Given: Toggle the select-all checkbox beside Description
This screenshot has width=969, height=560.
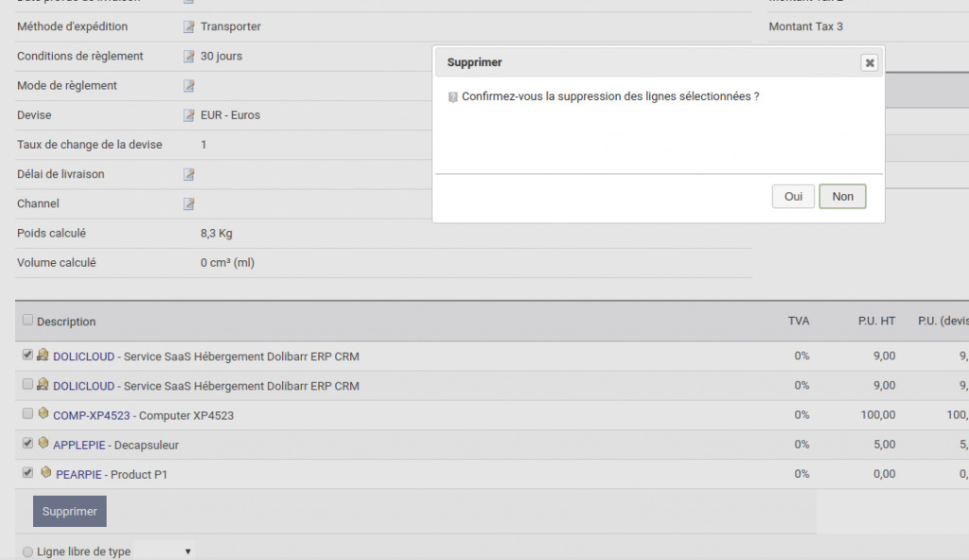Looking at the screenshot, I should coord(27,320).
